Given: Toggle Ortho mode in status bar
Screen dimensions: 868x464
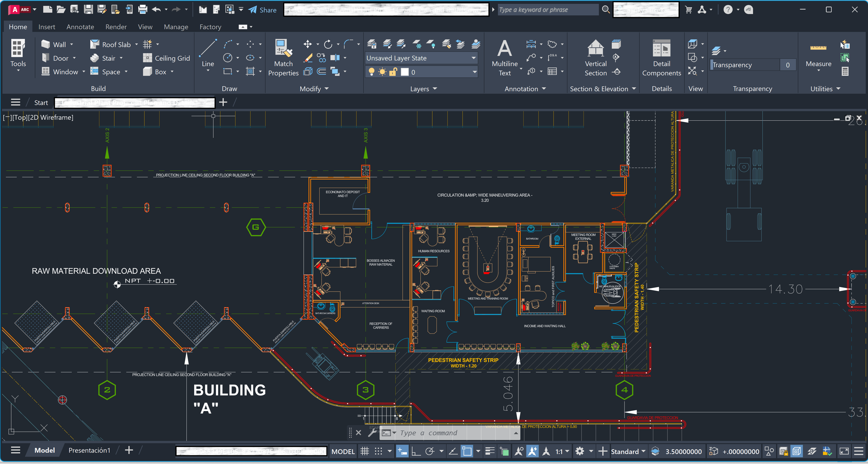Looking at the screenshot, I should [416, 451].
